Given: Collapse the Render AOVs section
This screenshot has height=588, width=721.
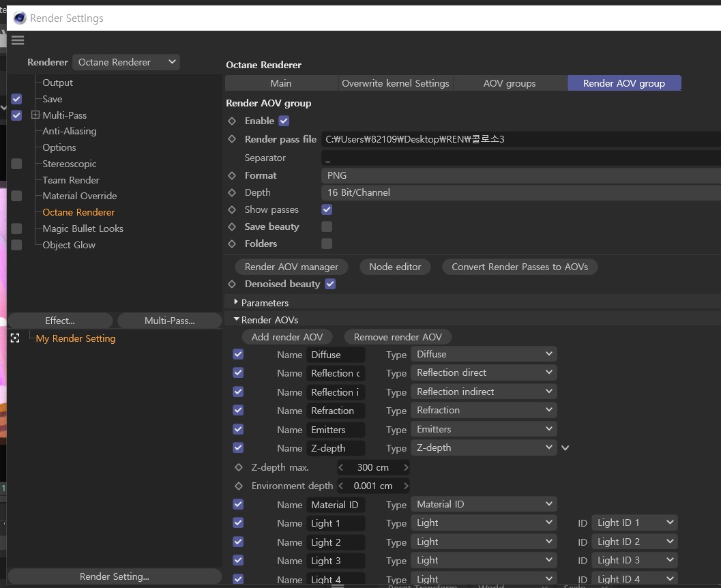Looking at the screenshot, I should [236, 319].
